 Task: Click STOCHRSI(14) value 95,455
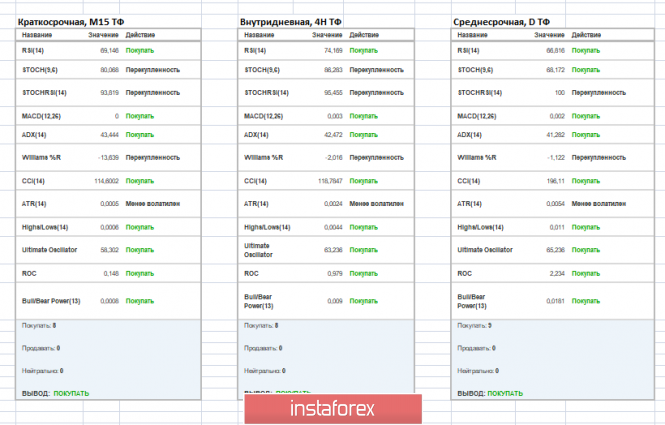click(333, 92)
